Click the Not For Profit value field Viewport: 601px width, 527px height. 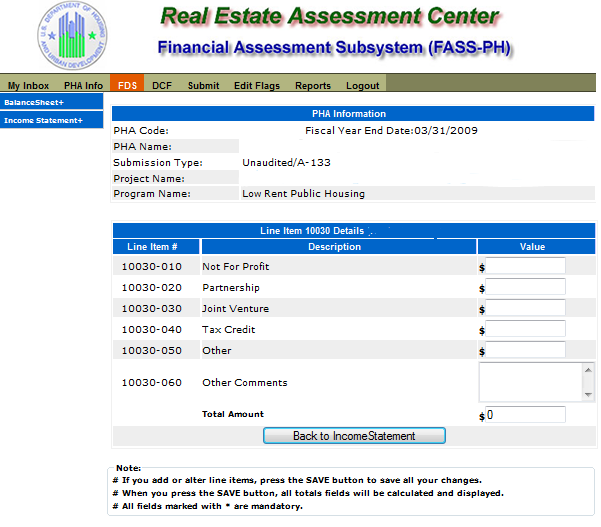pyautogui.click(x=525, y=266)
